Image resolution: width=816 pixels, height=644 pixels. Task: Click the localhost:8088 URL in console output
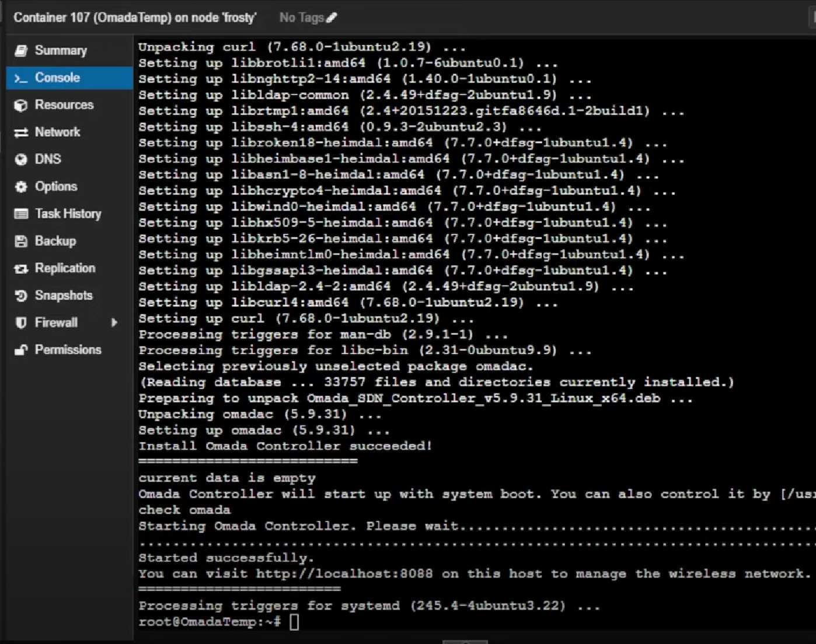344,574
